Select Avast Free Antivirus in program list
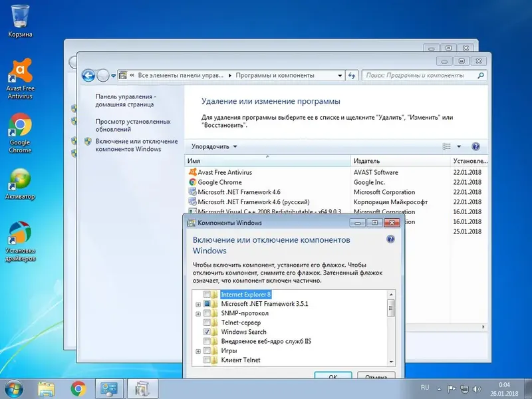 (x=225, y=172)
